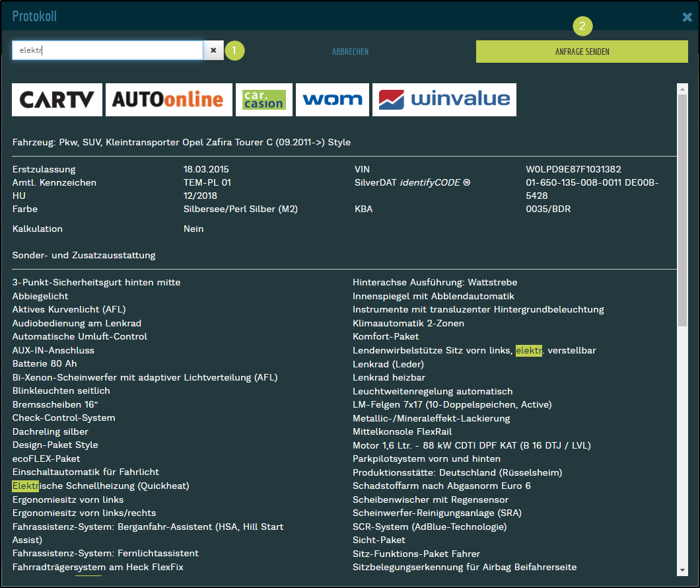This screenshot has width=700, height=588.
Task: Close the Protokoll dialog
Action: [687, 17]
